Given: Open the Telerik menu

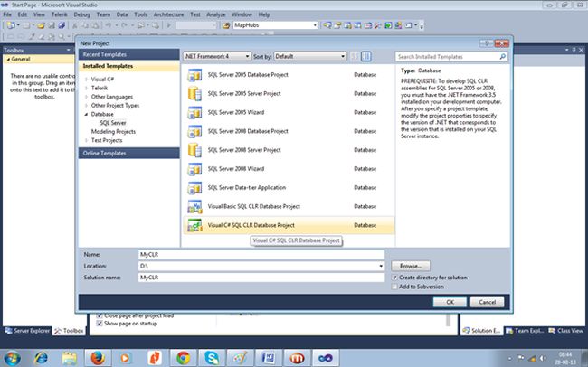Looking at the screenshot, I should (x=59, y=14).
